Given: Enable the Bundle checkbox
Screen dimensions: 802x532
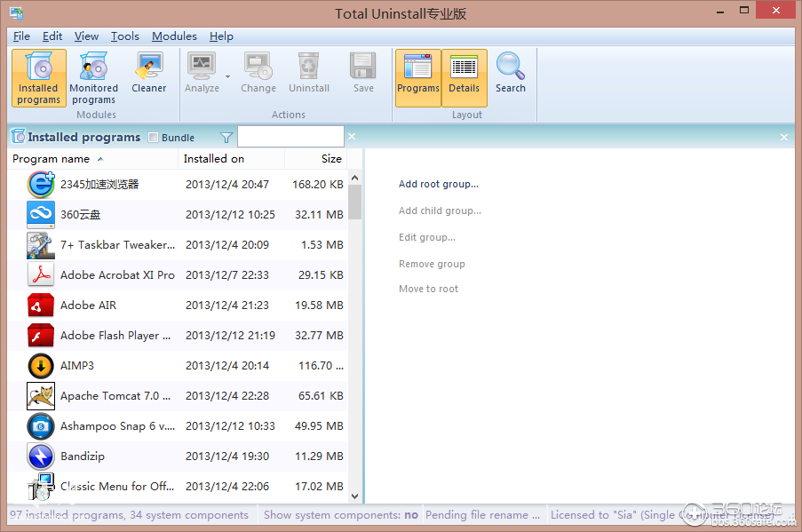Looking at the screenshot, I should click(153, 137).
